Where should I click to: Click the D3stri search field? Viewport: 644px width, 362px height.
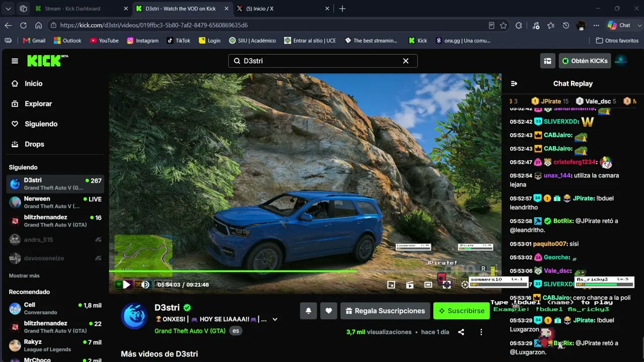point(323,61)
